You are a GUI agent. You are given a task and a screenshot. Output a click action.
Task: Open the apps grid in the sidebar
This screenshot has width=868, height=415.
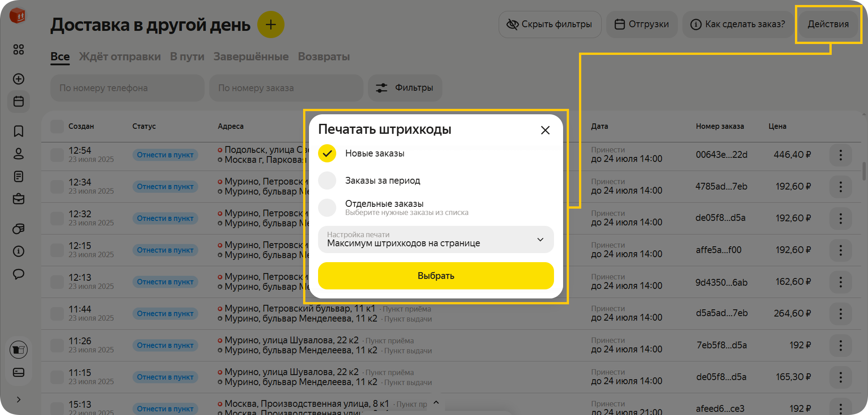point(18,50)
